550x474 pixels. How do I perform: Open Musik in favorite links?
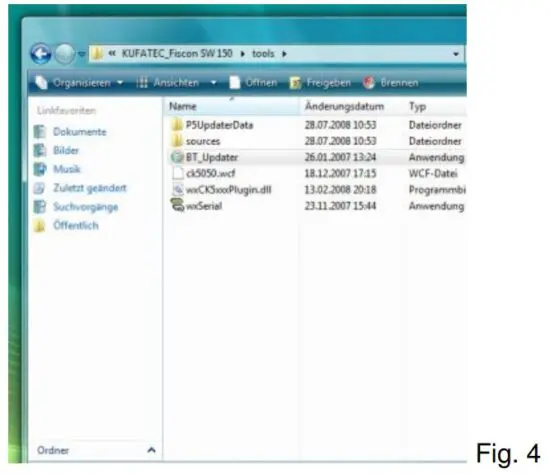[x=67, y=169]
